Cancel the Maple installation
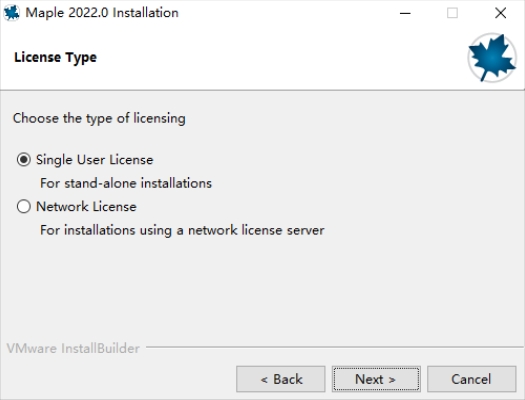This screenshot has height=400, width=525. 471,379
